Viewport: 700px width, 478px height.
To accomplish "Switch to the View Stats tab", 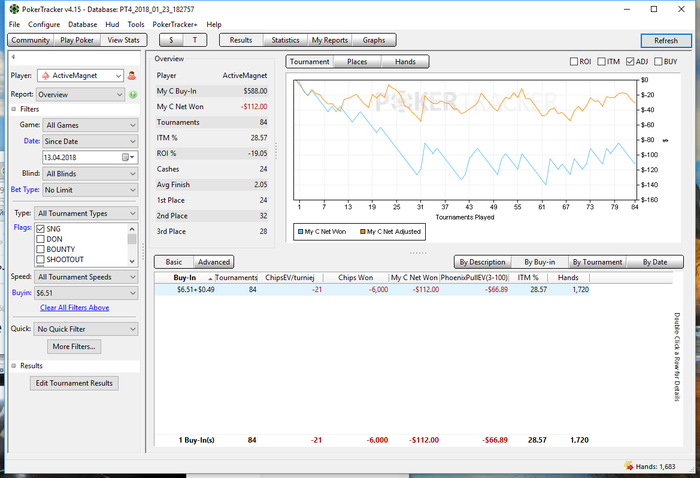I will click(x=123, y=40).
